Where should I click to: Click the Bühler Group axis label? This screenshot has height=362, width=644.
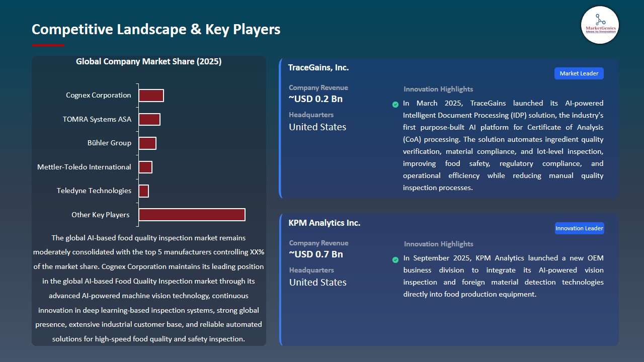(x=109, y=143)
